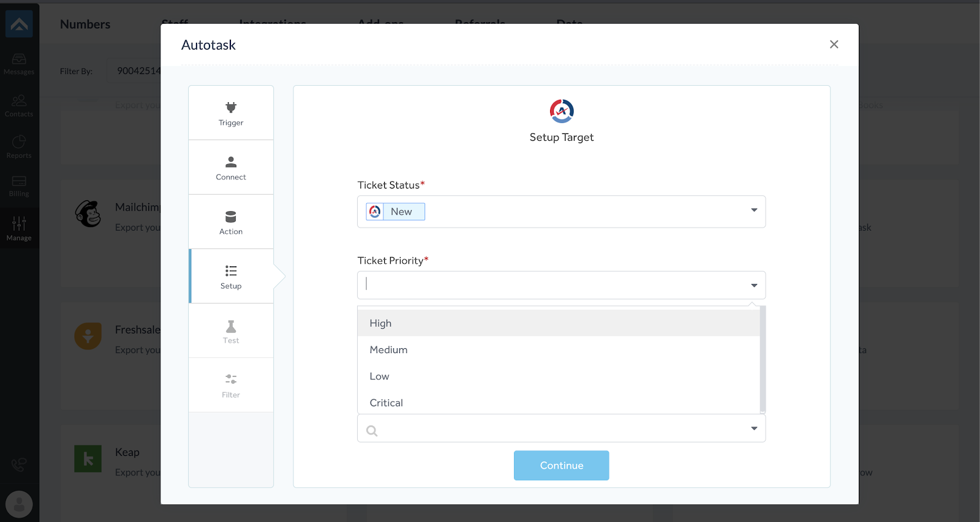The height and width of the screenshot is (522, 980).
Task: Click the Autotask dialog title
Action: pyautogui.click(x=208, y=45)
